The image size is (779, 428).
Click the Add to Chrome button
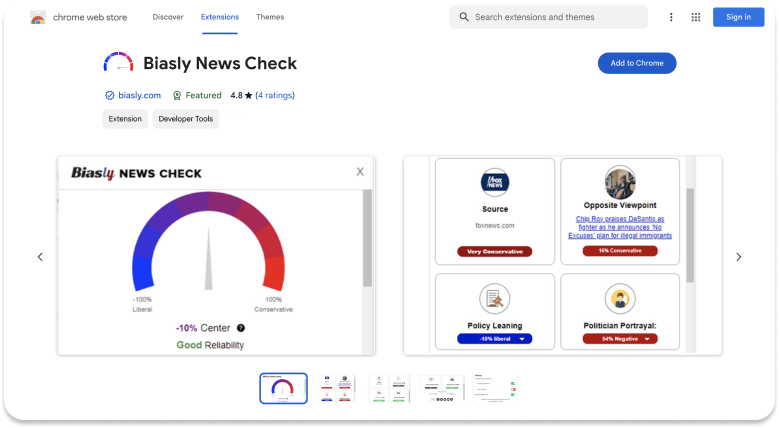coord(637,63)
